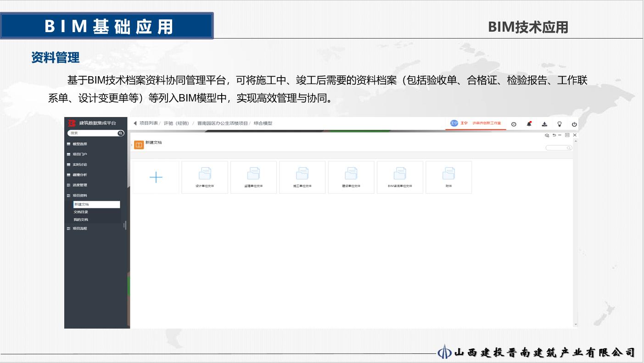Click the platform logo in sidebar header
The image size is (644, 363).
tap(72, 123)
